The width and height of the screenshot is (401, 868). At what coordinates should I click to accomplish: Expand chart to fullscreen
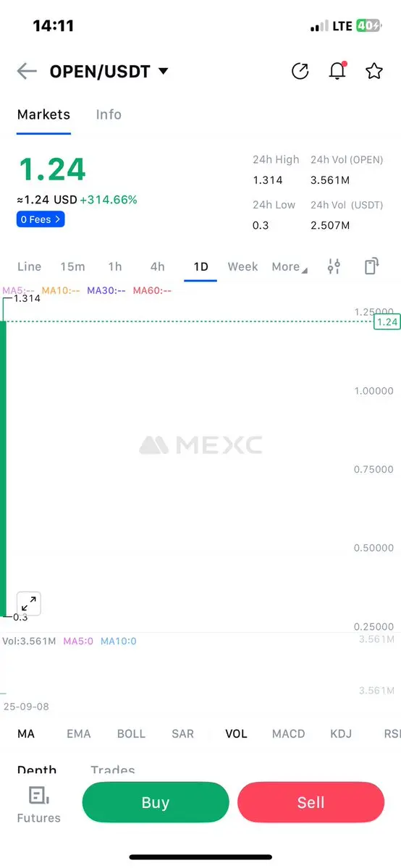pyautogui.click(x=29, y=603)
